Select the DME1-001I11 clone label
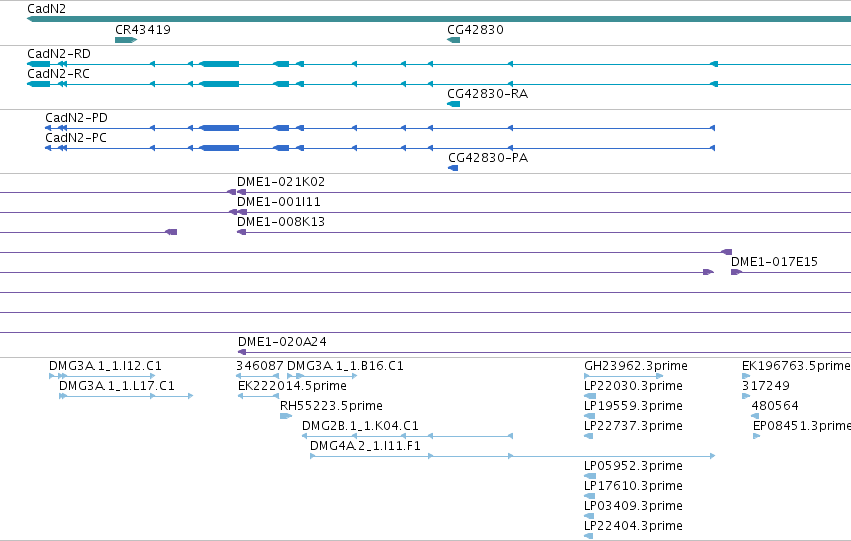 click(x=278, y=202)
